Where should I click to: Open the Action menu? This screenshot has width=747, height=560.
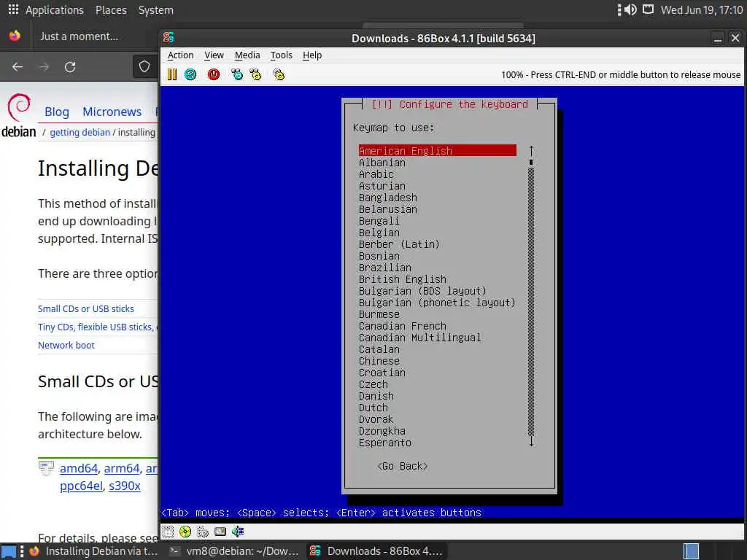pos(181,55)
